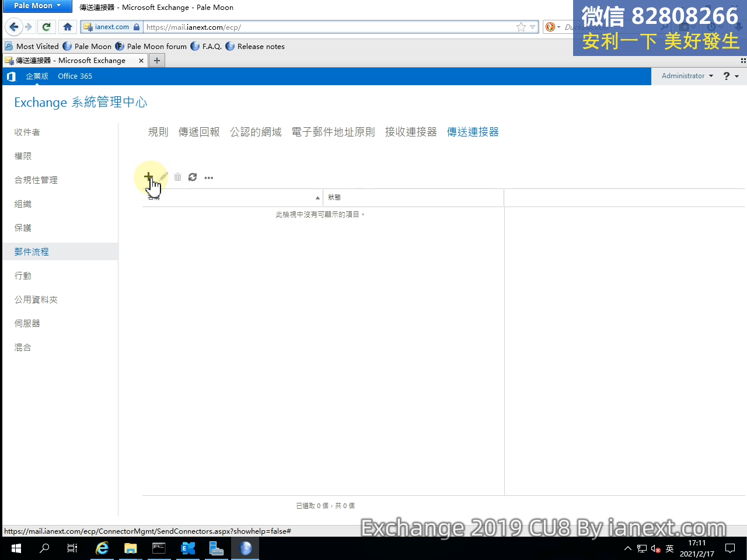Select 傳送連接器 tab
747x560 pixels.
point(473,132)
